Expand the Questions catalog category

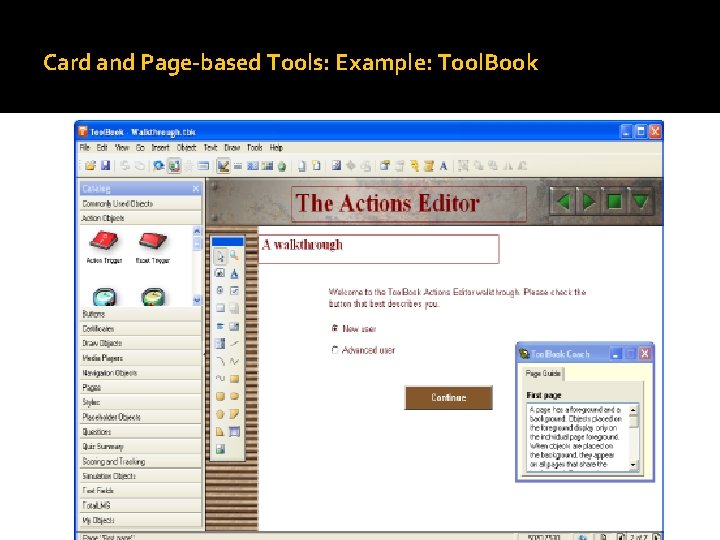(x=141, y=432)
